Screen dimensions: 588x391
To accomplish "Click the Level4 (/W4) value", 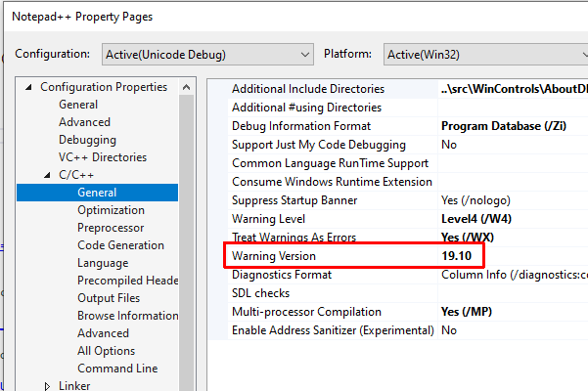I will tap(476, 219).
